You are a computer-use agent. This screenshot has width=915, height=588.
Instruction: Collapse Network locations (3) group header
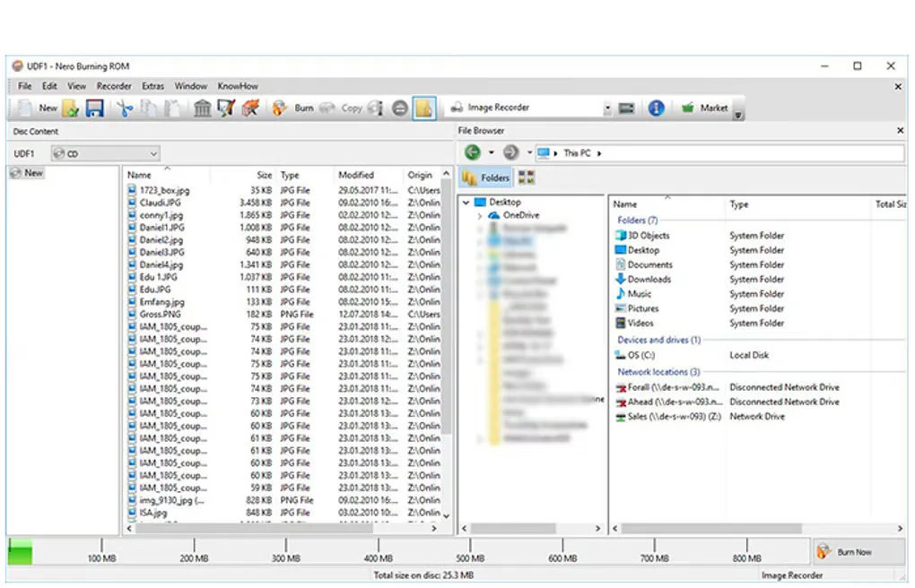pyautogui.click(x=658, y=372)
